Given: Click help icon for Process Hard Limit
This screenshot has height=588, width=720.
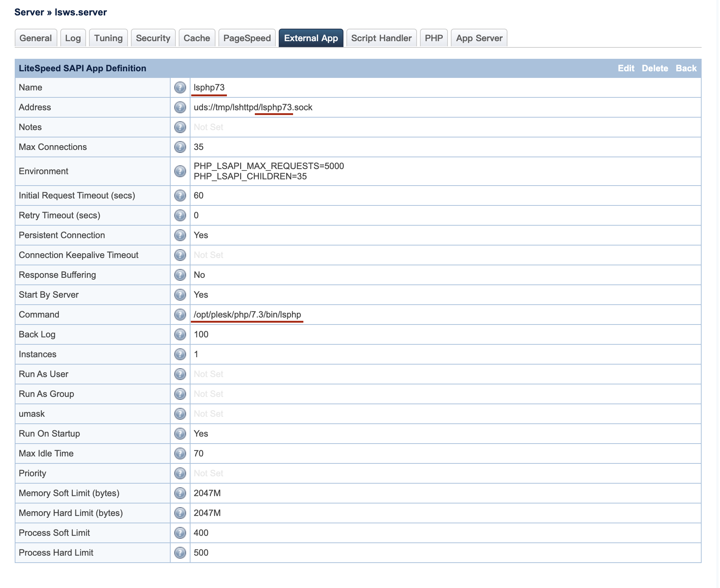Looking at the screenshot, I should [x=180, y=553].
